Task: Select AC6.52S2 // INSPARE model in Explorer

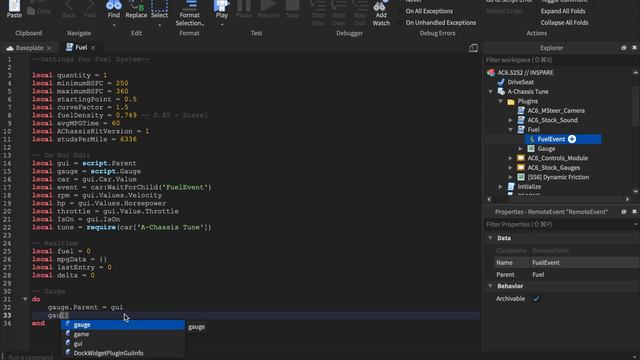Action: [525, 73]
